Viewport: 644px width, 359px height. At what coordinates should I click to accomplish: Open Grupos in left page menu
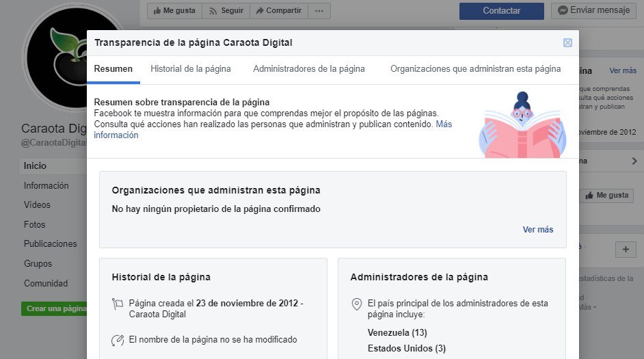[x=38, y=264]
